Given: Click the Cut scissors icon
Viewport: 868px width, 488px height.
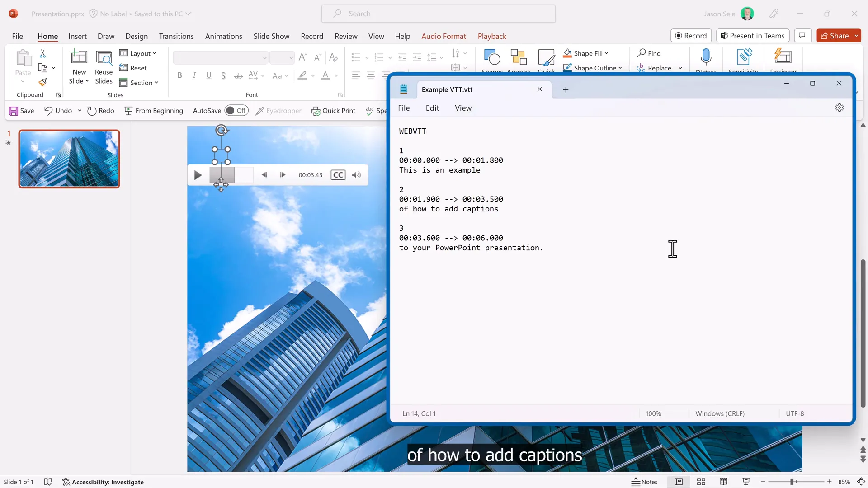Looking at the screenshot, I should 42,53.
